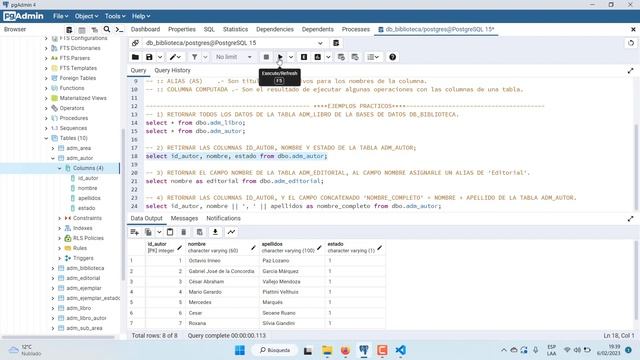640x360 pixels.
Task: Click the Explain icon in the toolbar
Action: (304, 57)
